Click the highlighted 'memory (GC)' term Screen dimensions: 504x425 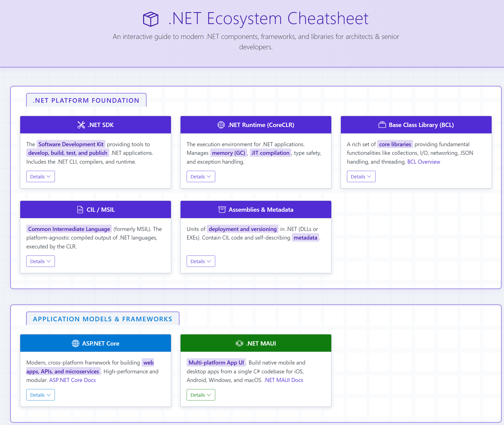click(229, 153)
